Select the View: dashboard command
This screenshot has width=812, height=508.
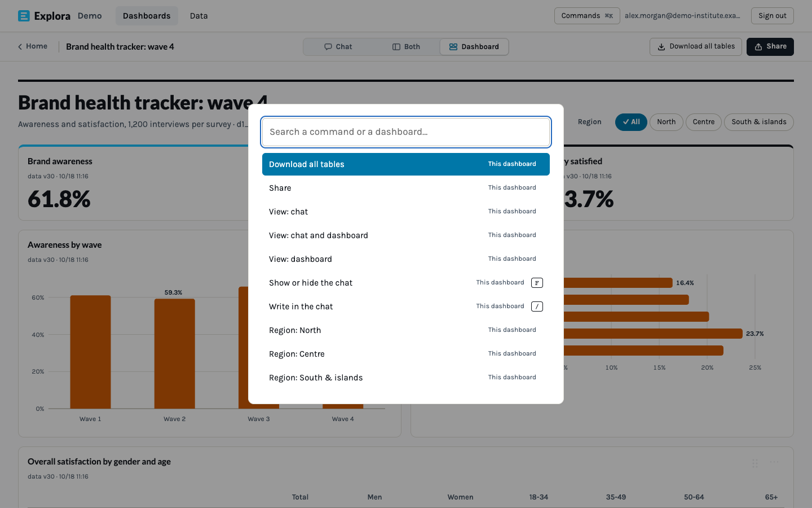click(406, 259)
